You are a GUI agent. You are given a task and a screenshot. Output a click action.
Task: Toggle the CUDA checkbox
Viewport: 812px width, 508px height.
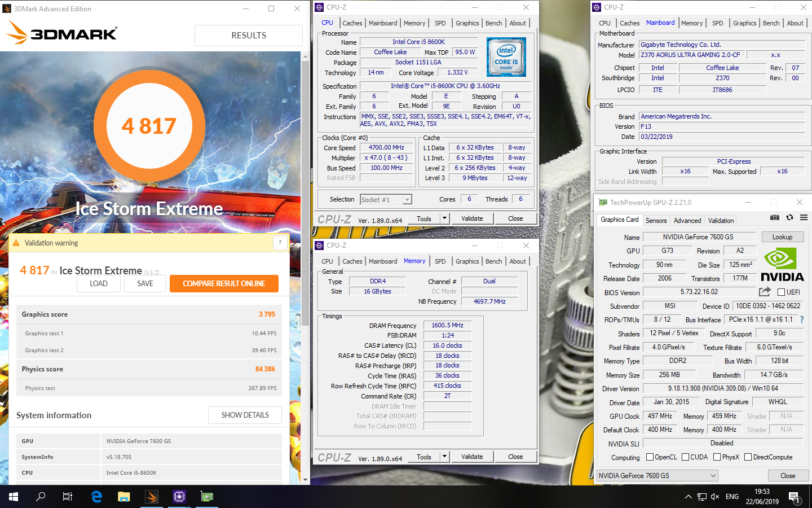(x=685, y=457)
